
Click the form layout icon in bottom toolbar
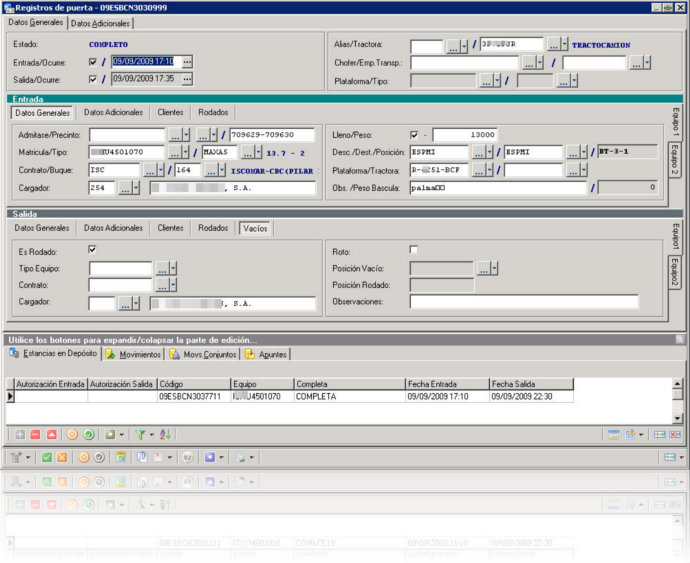pos(121,457)
